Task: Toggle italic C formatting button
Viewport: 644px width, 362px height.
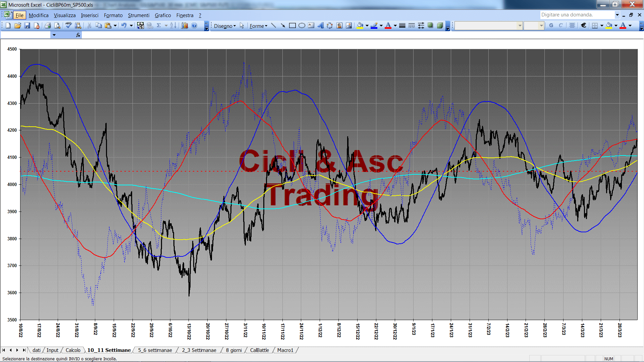Action: coord(560,25)
